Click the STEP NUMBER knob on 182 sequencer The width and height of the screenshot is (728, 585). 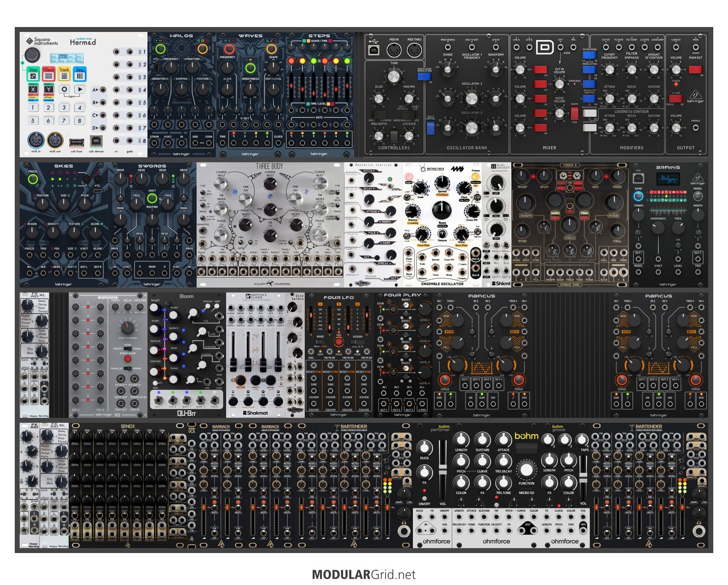[x=127, y=327]
